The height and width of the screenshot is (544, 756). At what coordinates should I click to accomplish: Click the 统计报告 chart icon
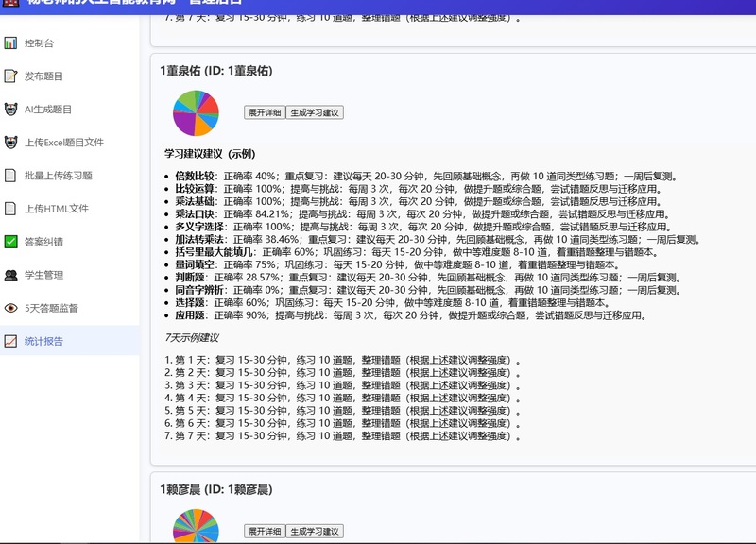pos(10,341)
